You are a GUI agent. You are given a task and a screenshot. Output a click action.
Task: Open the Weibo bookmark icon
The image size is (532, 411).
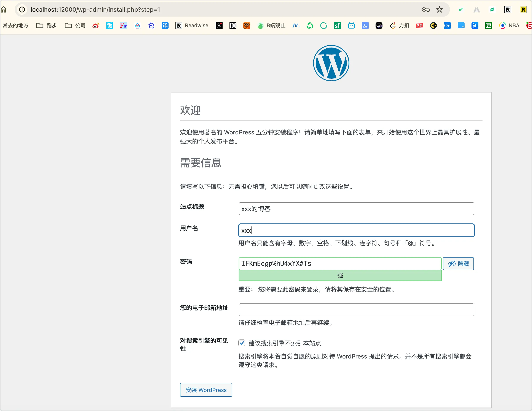[x=96, y=25]
